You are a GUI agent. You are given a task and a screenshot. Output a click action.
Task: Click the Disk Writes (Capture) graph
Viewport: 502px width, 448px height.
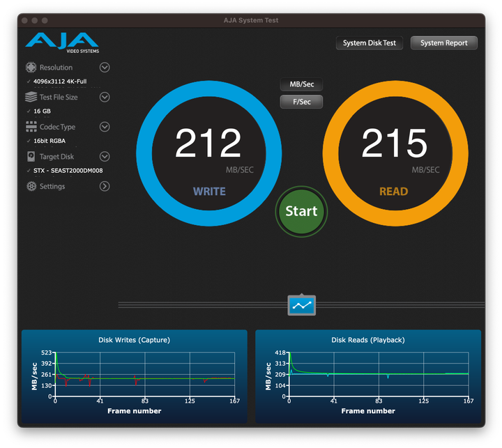(134, 376)
